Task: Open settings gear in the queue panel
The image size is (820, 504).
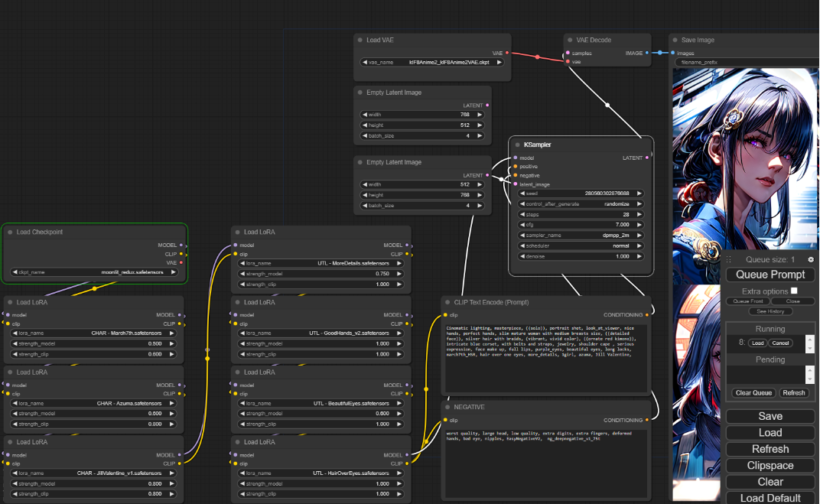Action: pyautogui.click(x=811, y=260)
